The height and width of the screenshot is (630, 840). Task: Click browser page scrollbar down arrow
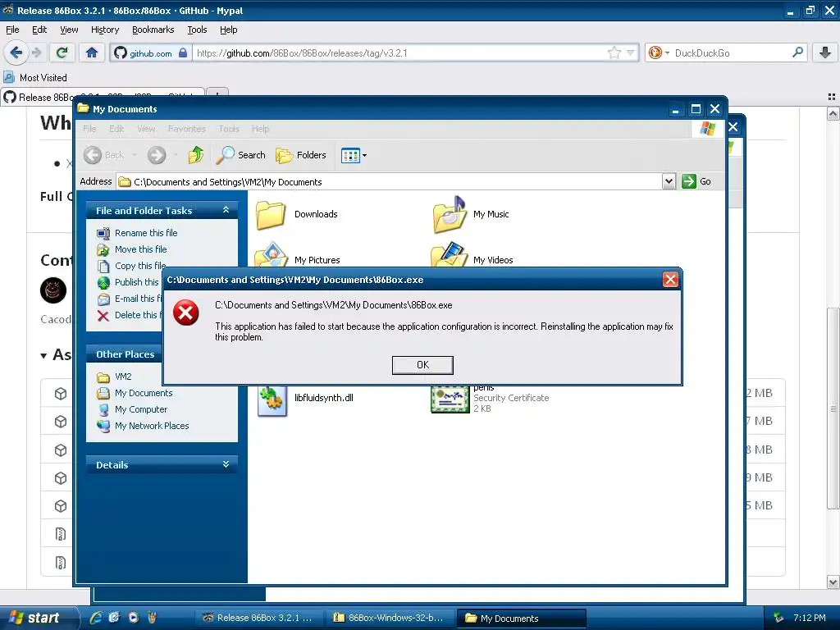833,582
